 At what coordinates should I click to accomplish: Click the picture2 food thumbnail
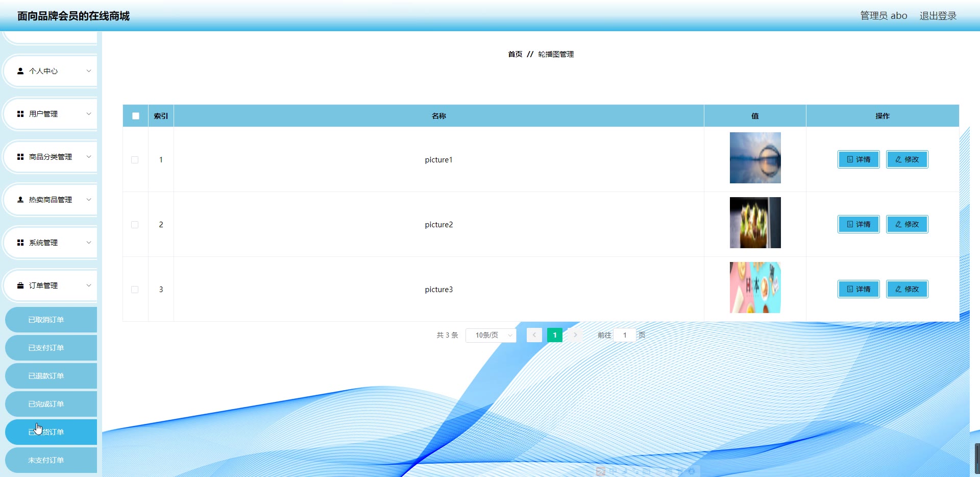click(x=755, y=223)
